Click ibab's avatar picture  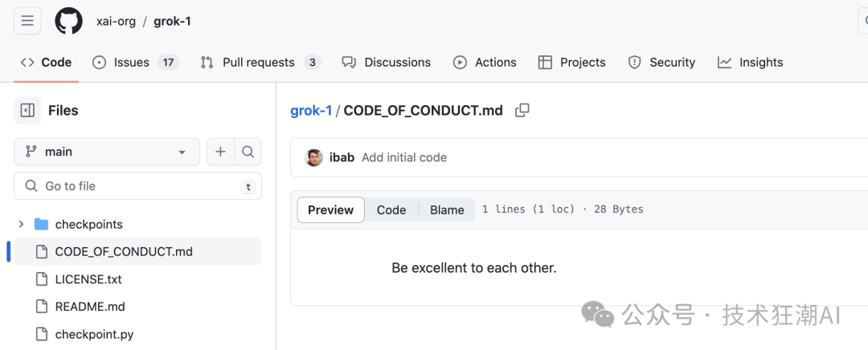[x=314, y=157]
